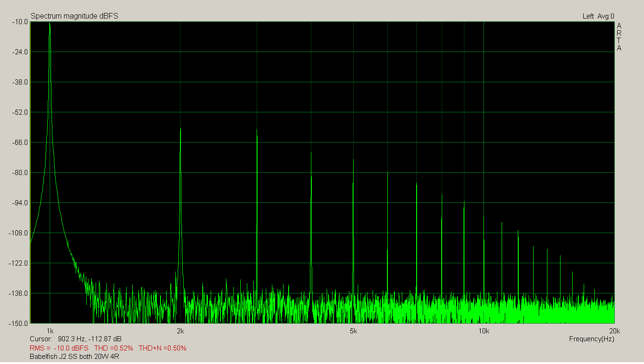Click the 10k frequency axis label
Screen dimensions: 644x364
483,331
